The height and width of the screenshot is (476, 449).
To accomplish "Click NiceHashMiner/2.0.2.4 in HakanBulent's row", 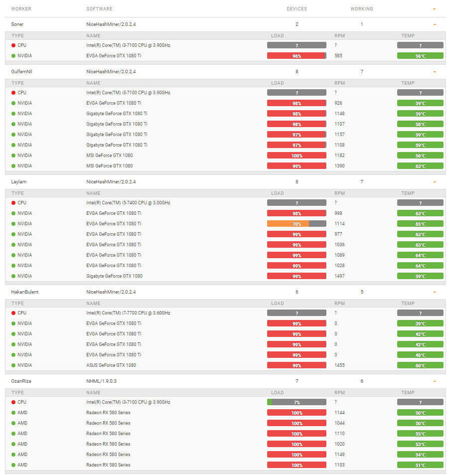I will [111, 292].
